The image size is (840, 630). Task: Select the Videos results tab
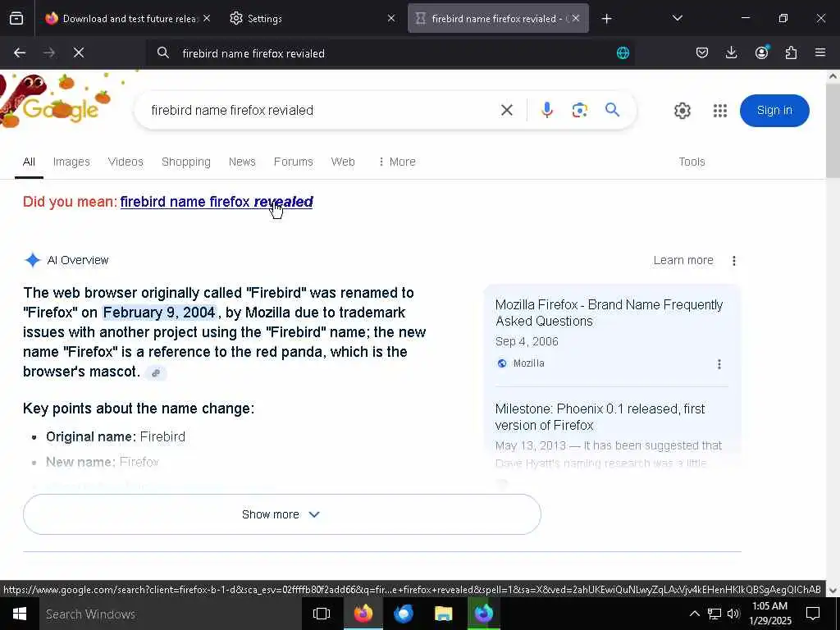126,162
